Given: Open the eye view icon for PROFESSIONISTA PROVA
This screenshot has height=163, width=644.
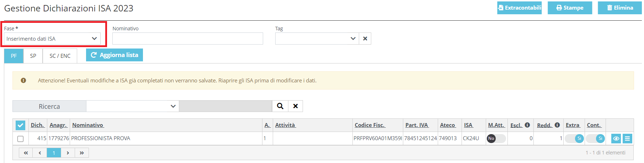Looking at the screenshot, I should [x=616, y=138].
